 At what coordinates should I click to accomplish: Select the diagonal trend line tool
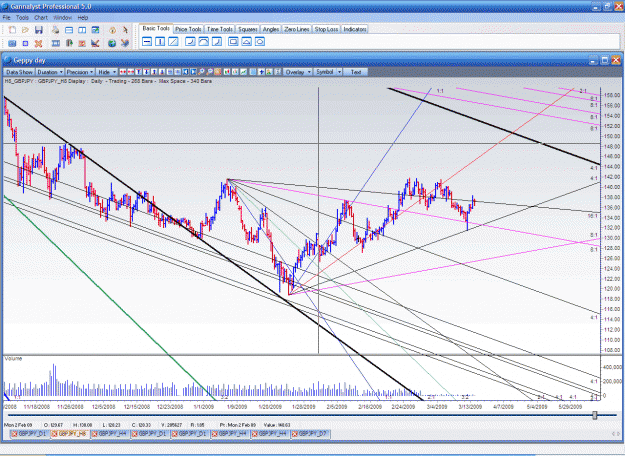pos(173,41)
